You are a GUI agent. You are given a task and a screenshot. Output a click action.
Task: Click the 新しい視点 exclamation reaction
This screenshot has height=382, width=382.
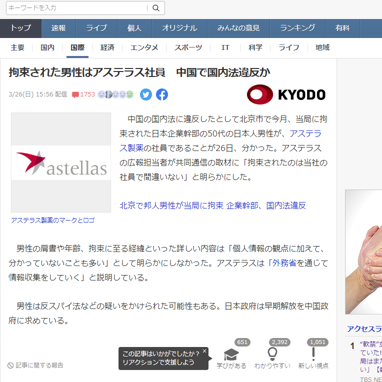(x=313, y=357)
